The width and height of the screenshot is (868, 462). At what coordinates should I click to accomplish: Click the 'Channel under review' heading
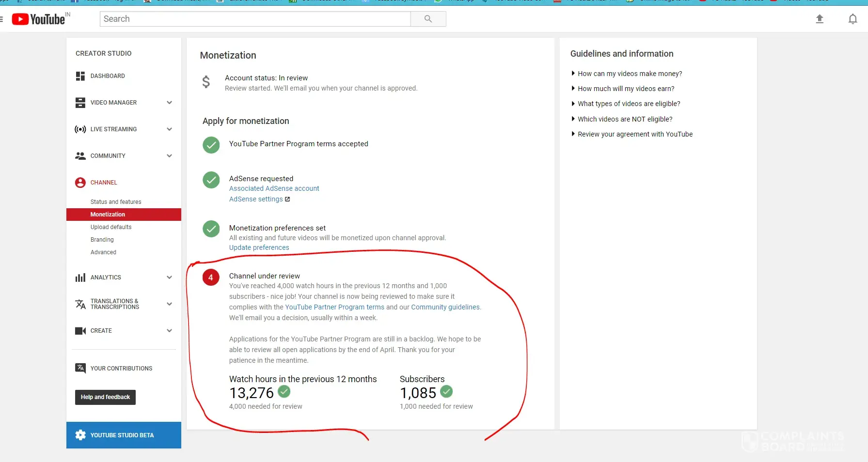265,276
